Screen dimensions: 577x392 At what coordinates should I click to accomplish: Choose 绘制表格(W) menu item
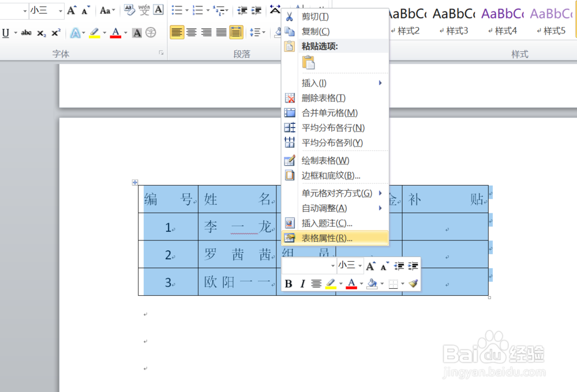(x=335, y=161)
